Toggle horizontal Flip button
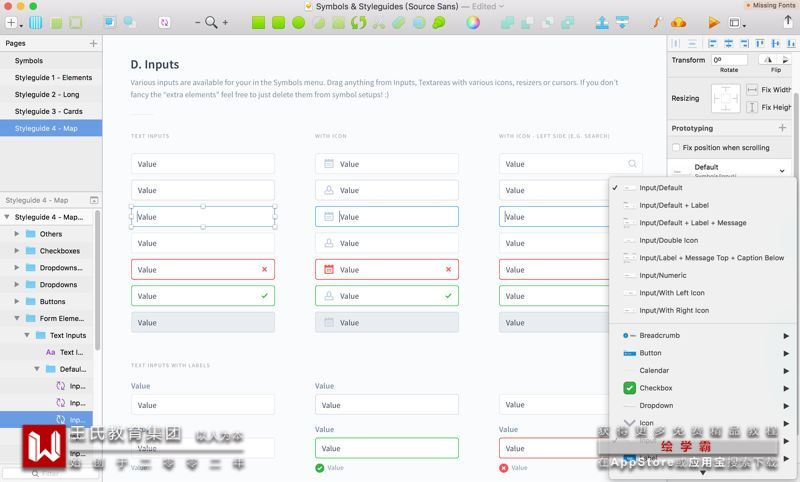 tap(768, 60)
